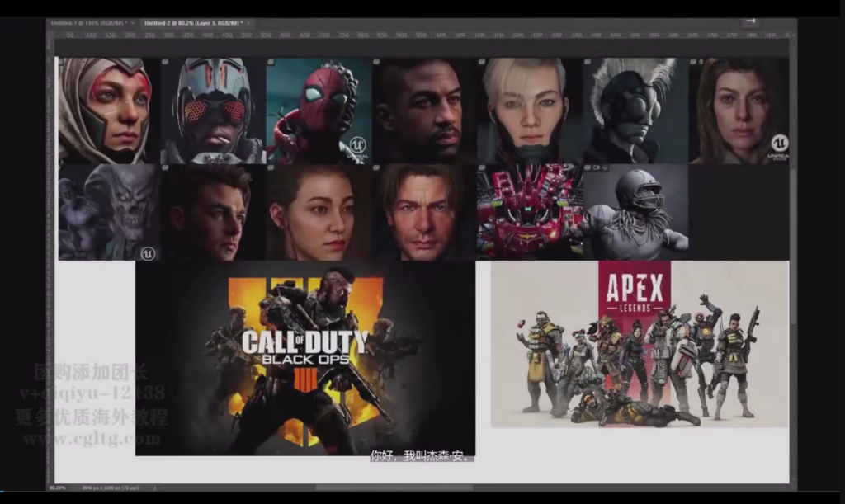Click the red robot mech image

tap(530, 212)
